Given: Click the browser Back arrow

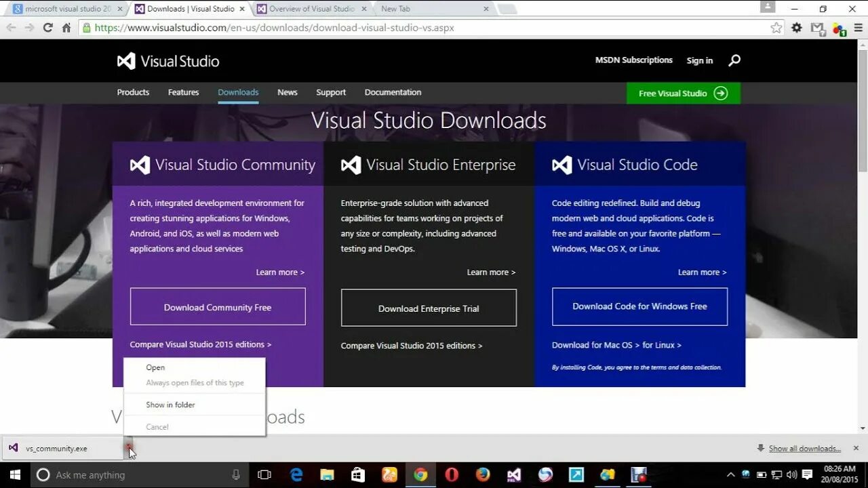Looking at the screenshot, I should coord(11,28).
